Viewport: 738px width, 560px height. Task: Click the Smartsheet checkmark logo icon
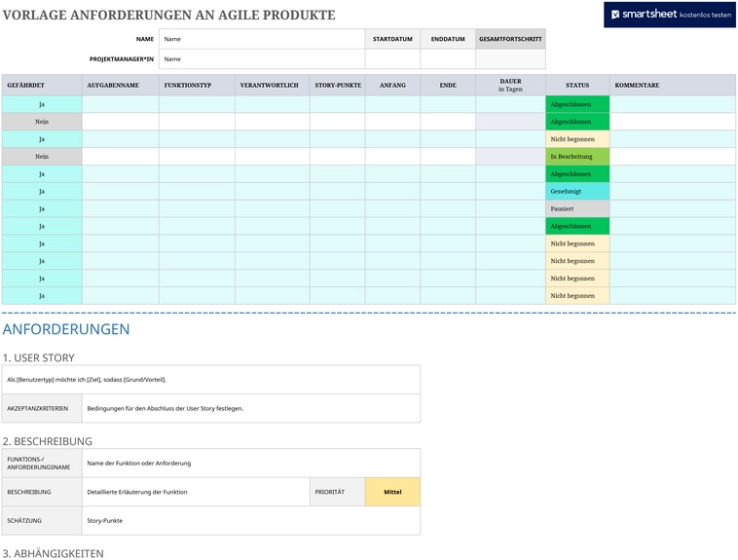click(615, 15)
